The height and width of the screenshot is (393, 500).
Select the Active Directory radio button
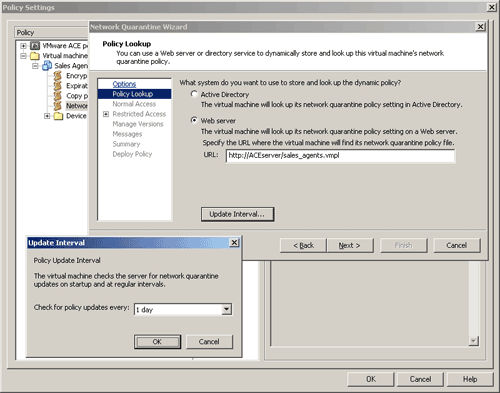pyautogui.click(x=194, y=94)
